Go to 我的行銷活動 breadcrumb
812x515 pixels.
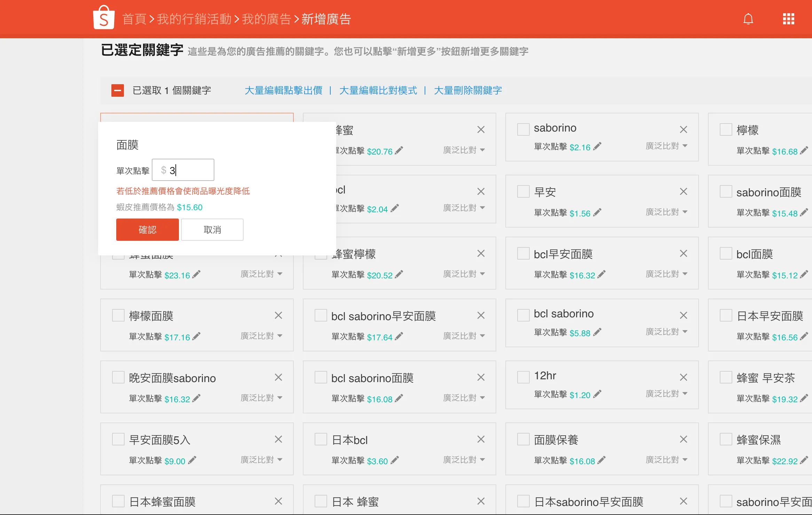coord(194,19)
